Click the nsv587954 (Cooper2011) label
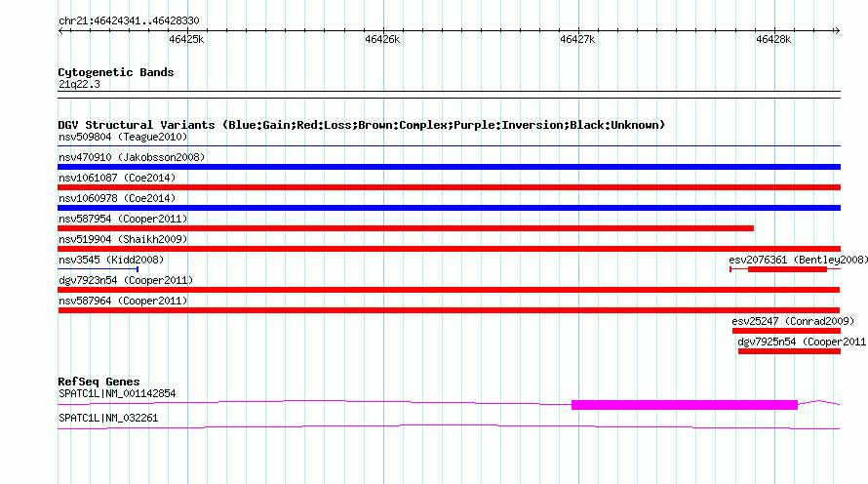 point(123,219)
